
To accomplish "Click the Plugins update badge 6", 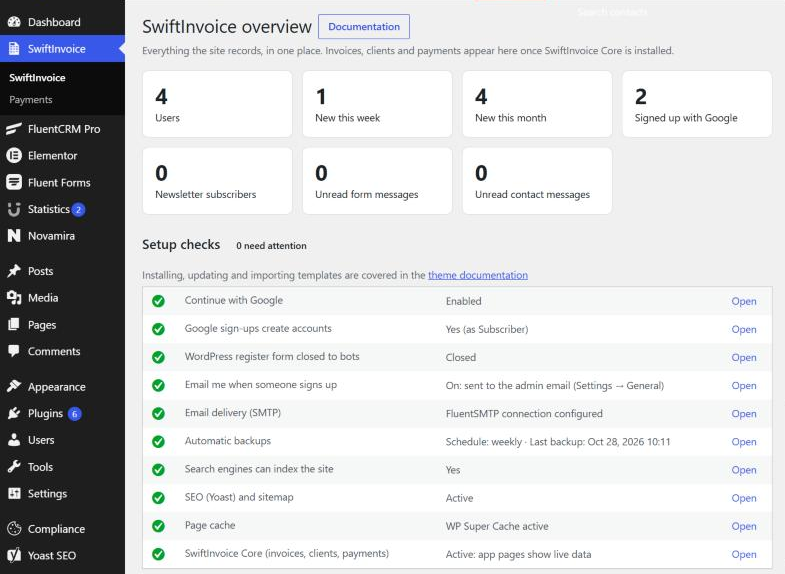I will (x=75, y=414).
